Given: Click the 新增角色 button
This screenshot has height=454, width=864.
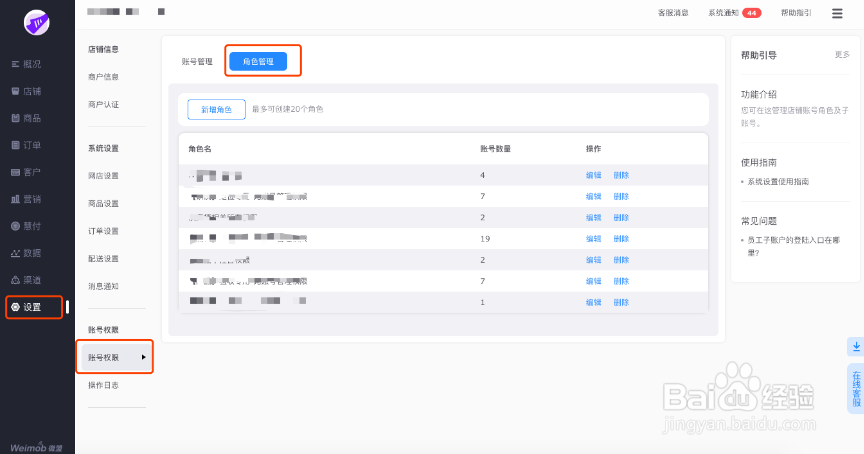Looking at the screenshot, I should point(217,110).
